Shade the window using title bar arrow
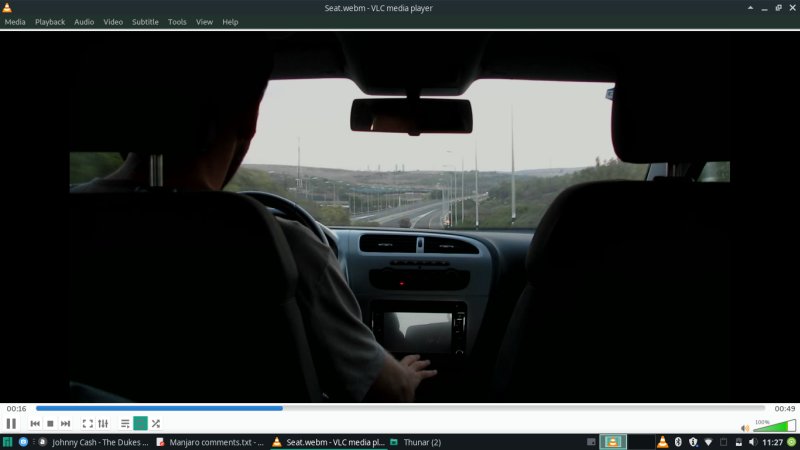The image size is (800, 450). pos(750,8)
